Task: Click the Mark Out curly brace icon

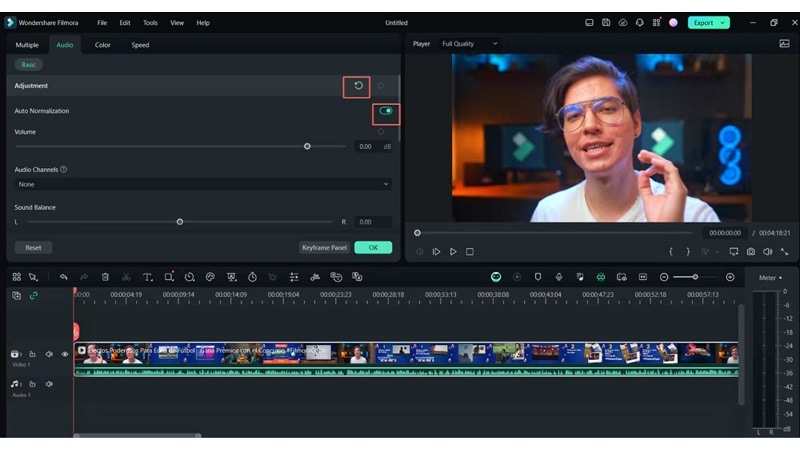Action: coord(688,252)
